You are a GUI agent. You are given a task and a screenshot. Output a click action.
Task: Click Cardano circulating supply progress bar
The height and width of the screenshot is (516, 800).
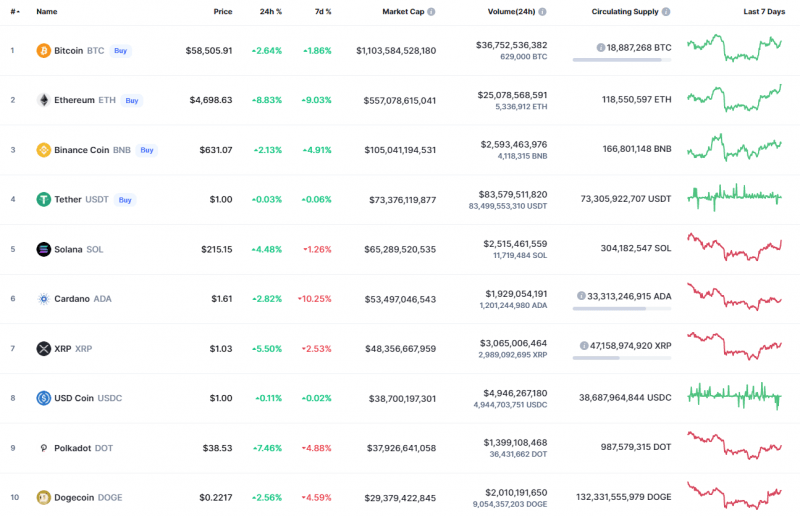tap(622, 309)
